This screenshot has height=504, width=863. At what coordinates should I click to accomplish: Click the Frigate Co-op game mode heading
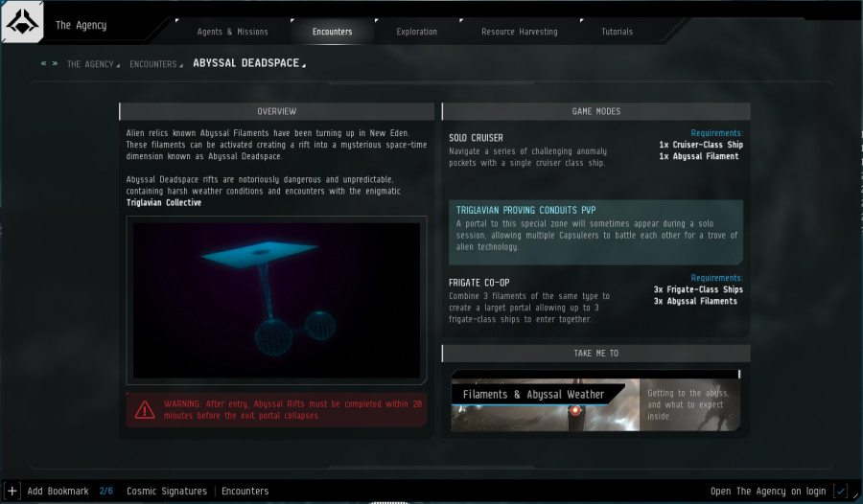478,283
